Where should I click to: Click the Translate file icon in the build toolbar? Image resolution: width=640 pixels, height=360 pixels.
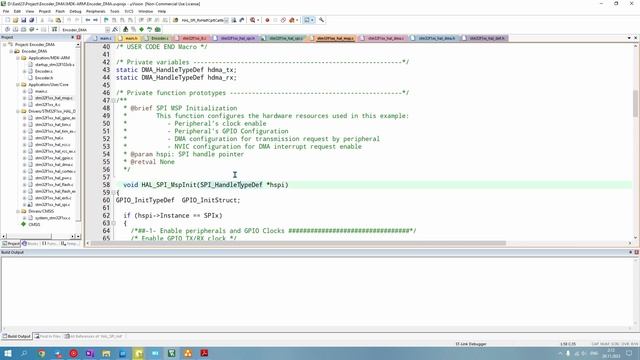click(7, 29)
